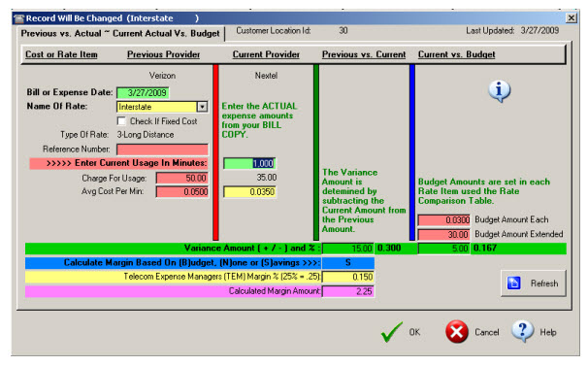Image resolution: width=588 pixels, height=366 pixels.
Task: Open the Name Of Rate dropdown arrow
Action: pyautogui.click(x=202, y=107)
